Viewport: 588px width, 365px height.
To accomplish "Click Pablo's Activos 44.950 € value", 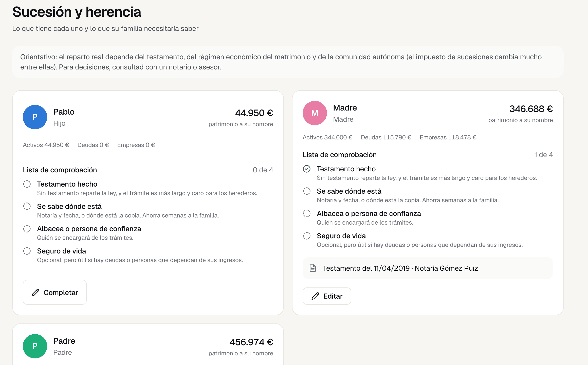I will [46, 145].
